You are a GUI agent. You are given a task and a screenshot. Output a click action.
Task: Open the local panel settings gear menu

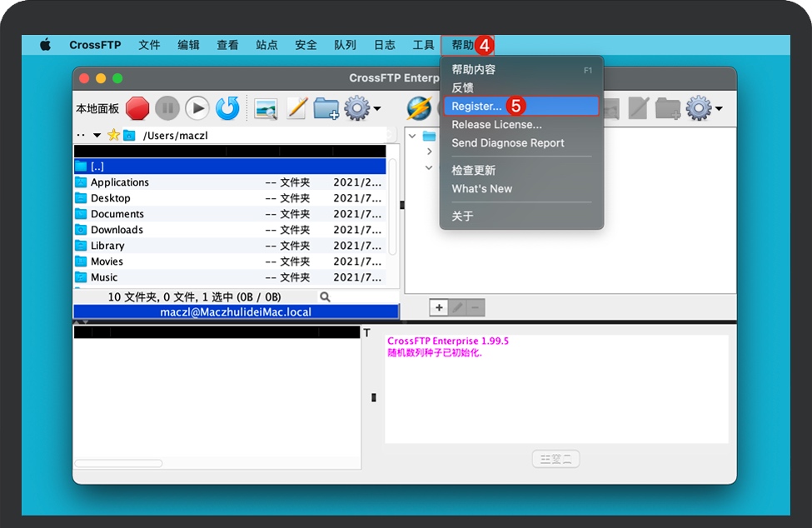coord(357,108)
